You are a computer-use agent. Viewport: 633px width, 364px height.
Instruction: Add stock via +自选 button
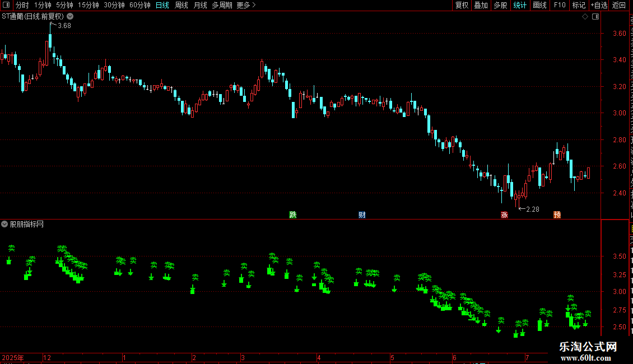click(x=599, y=5)
